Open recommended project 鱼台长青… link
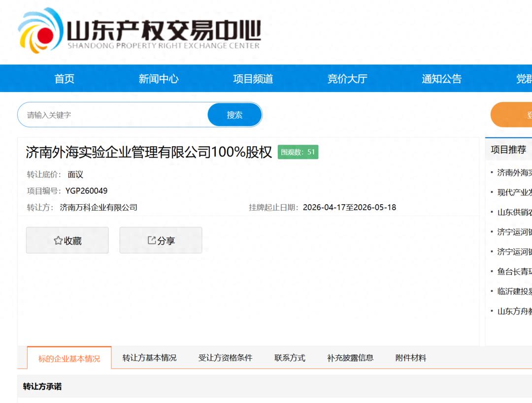Image resolution: width=532 pixels, height=403 pixels. pos(514,272)
